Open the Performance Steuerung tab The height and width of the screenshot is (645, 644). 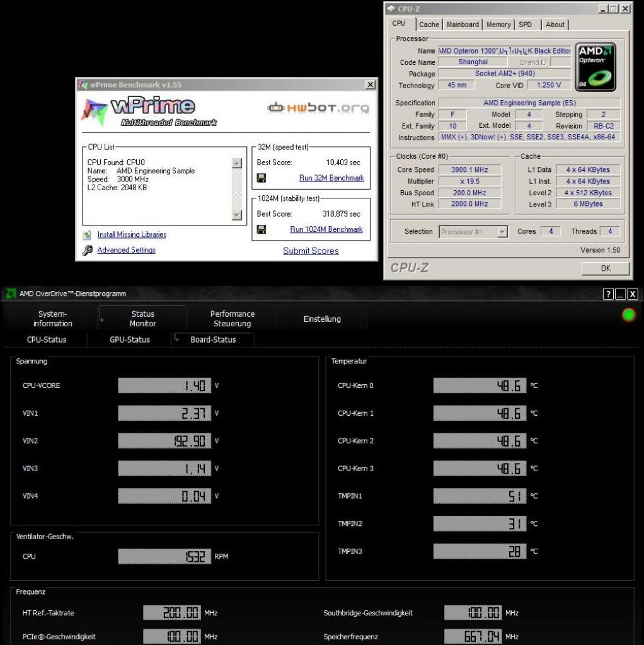click(x=233, y=318)
